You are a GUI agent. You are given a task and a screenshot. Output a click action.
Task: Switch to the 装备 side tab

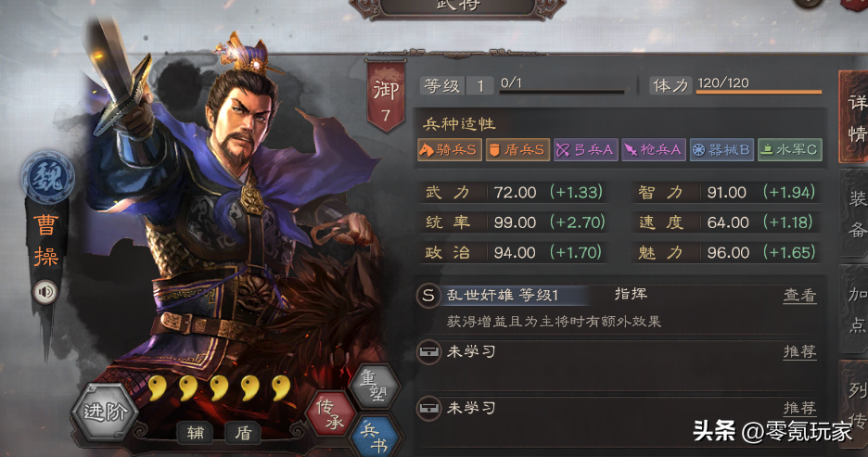click(x=856, y=213)
